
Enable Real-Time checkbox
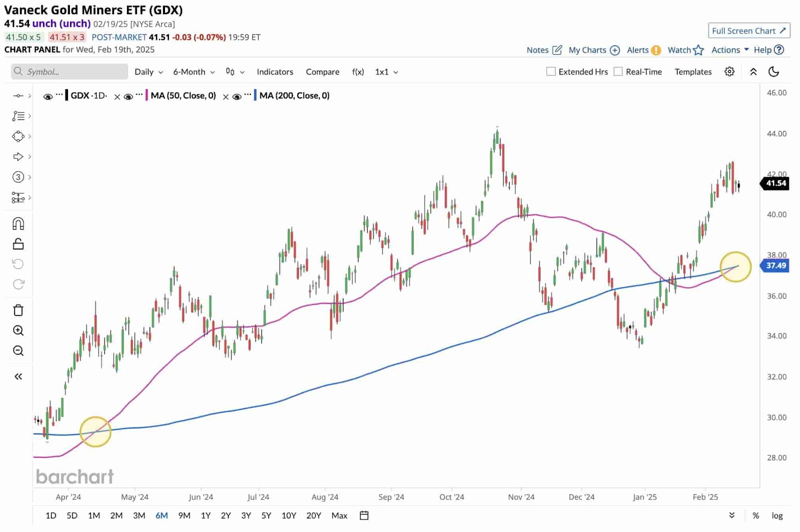pos(618,71)
